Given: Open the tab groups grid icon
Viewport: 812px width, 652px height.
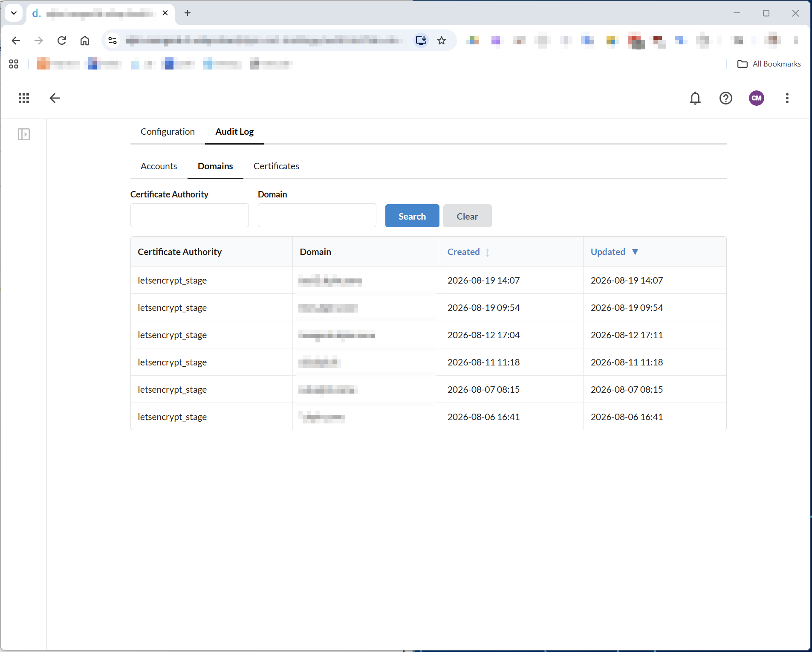Looking at the screenshot, I should [x=14, y=64].
